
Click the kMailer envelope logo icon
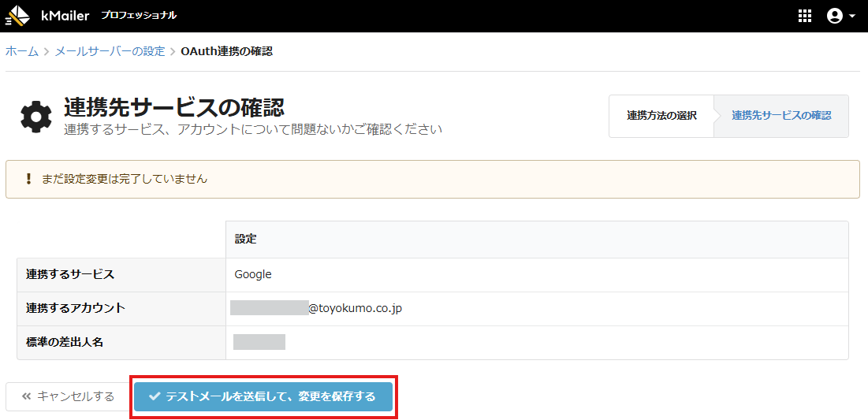[18, 16]
